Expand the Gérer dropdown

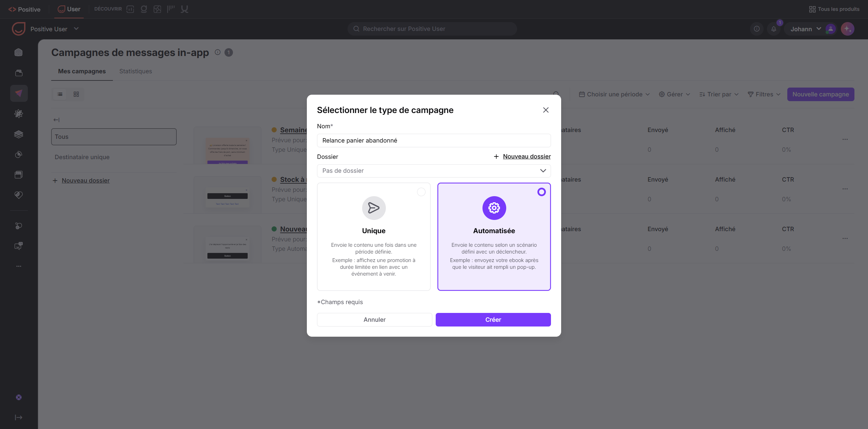click(x=674, y=94)
